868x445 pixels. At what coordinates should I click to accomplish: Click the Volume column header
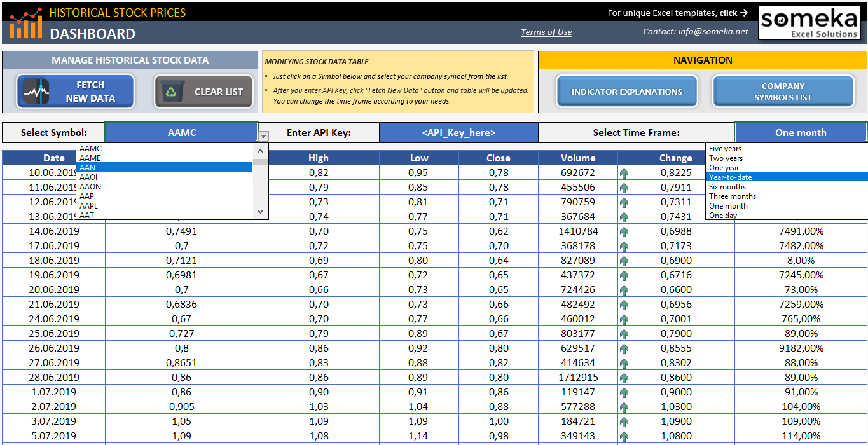578,158
